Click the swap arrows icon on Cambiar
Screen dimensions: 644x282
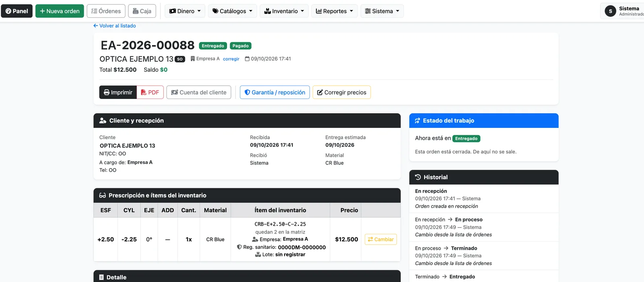(370, 239)
